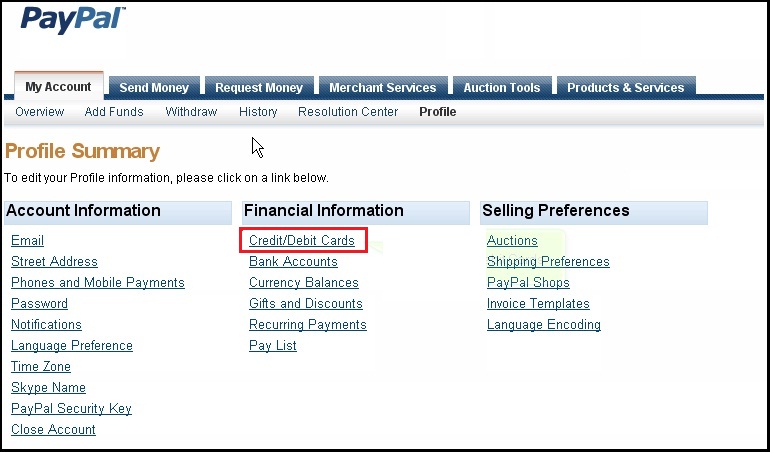
Task: Change Password via the profile link
Action: point(39,303)
